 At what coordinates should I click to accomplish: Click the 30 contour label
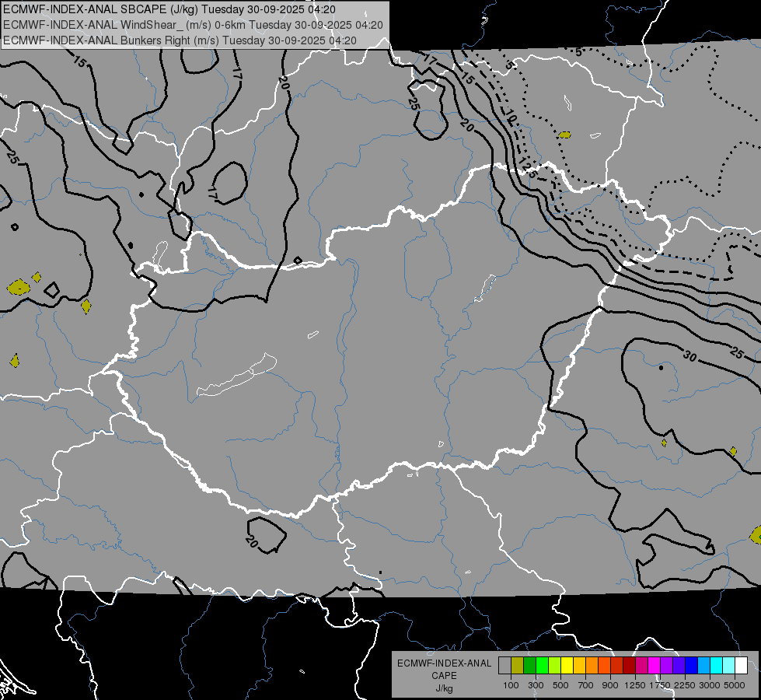tap(689, 356)
